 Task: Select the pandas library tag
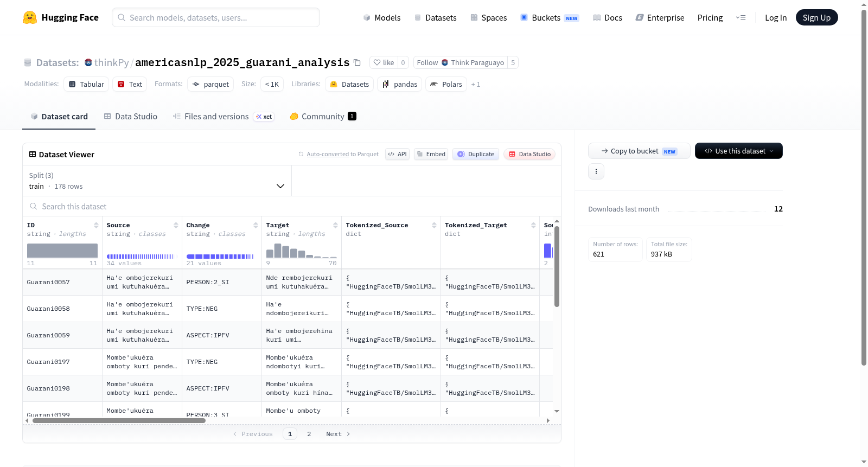click(400, 84)
